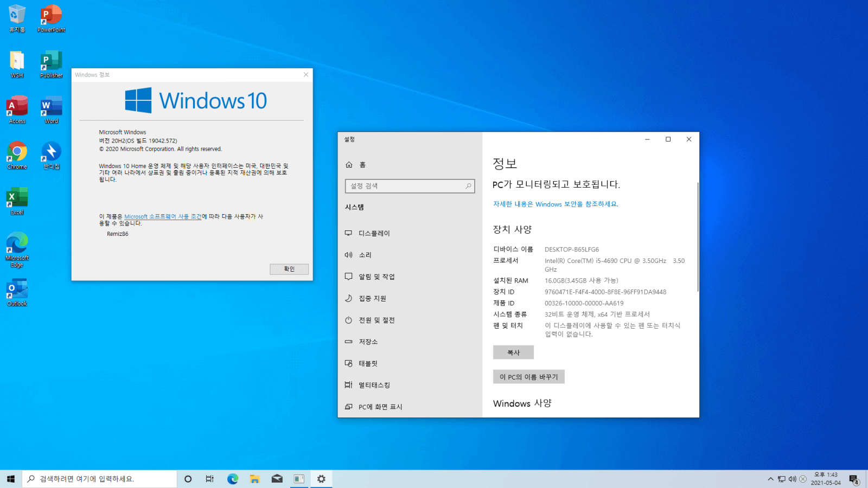Open the Recycle Bin desktop icon

point(17,18)
